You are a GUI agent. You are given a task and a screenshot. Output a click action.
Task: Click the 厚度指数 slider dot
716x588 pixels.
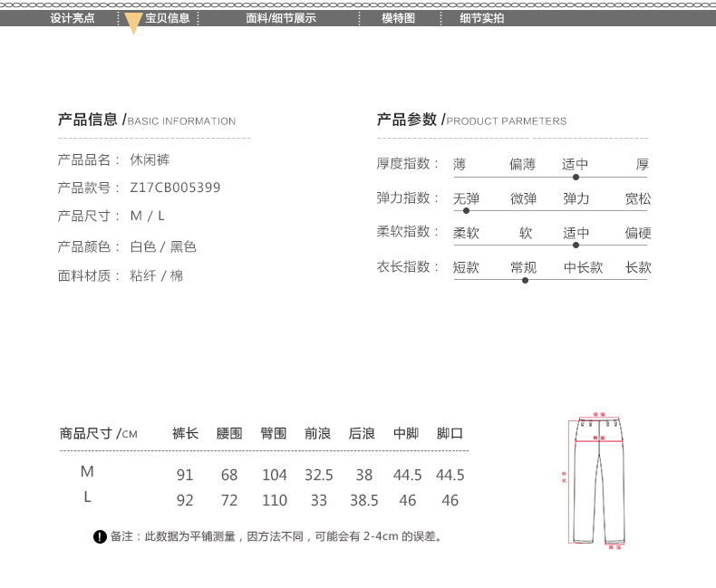click(x=576, y=178)
